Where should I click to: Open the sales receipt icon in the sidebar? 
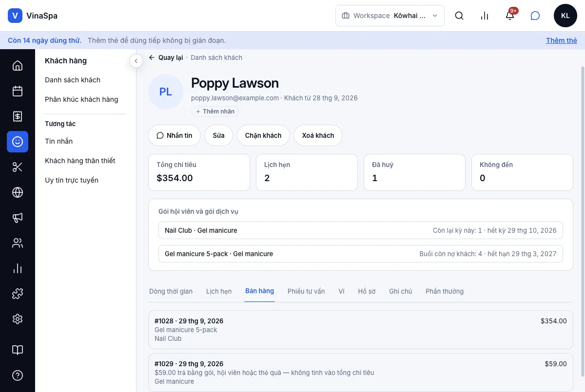point(18,116)
